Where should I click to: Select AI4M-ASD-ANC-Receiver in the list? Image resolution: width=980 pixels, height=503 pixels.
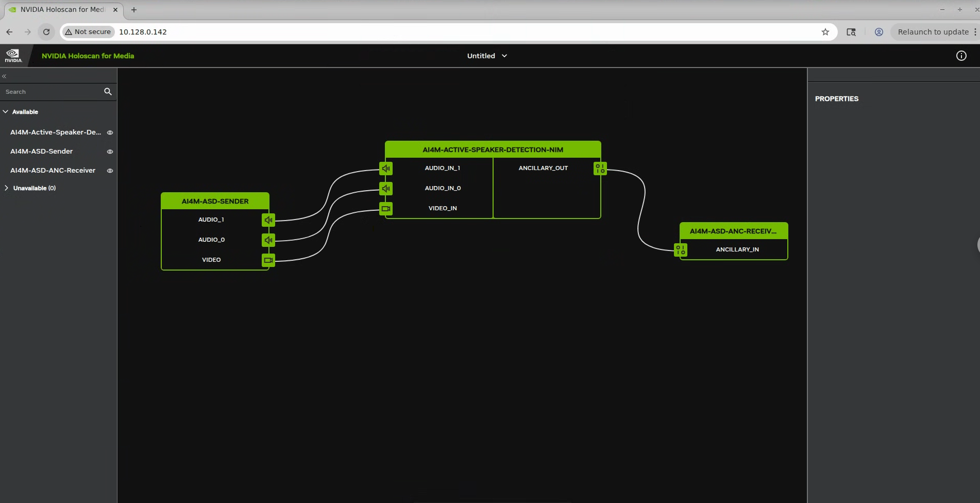pyautogui.click(x=53, y=171)
